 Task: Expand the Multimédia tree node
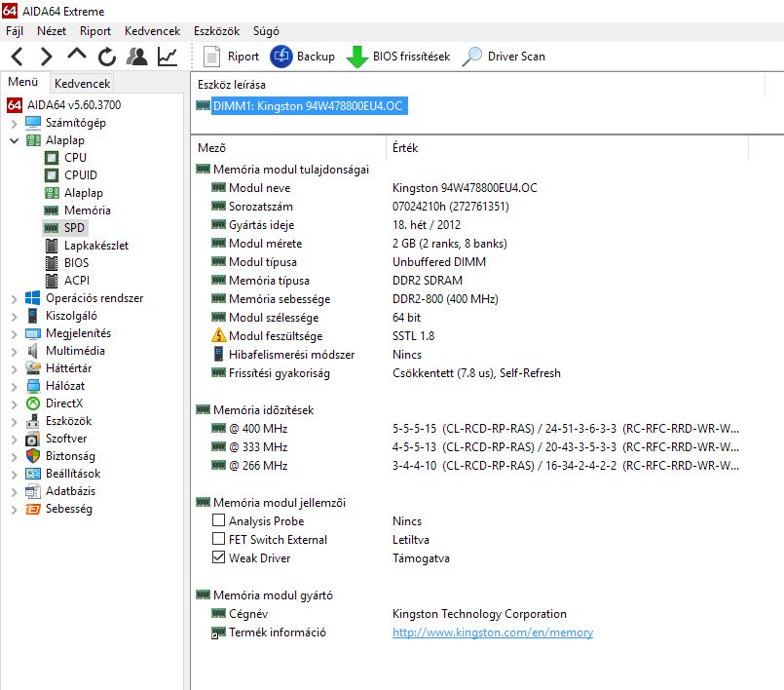tap(14, 351)
